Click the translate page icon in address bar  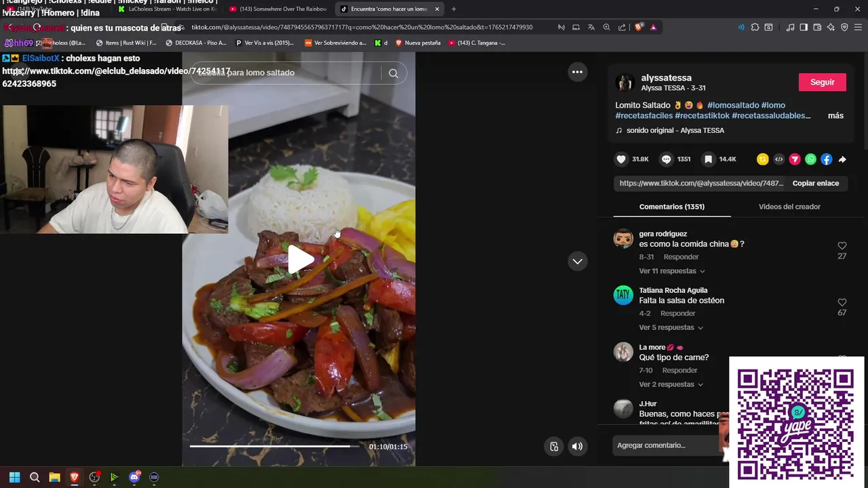(591, 27)
